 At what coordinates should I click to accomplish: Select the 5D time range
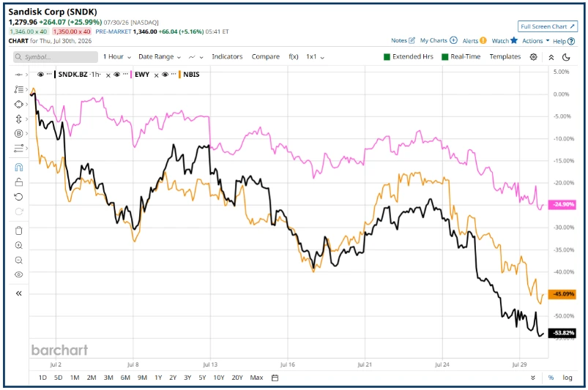click(58, 378)
